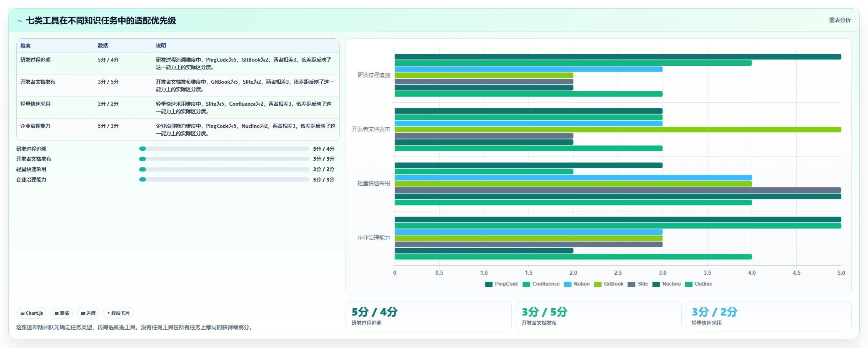Click the table data cell in the 企业治理能力 row
Screen dimensions: 868x348
108,126
